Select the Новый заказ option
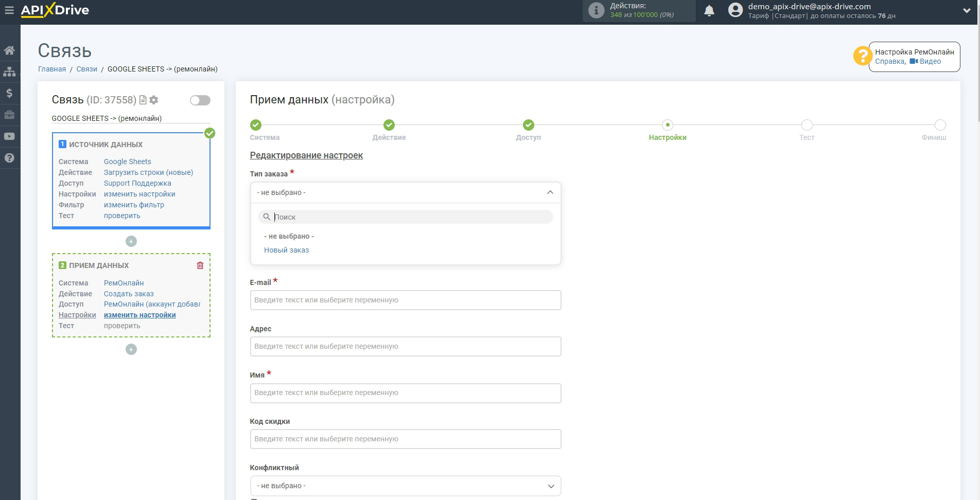This screenshot has width=980, height=500. (287, 250)
